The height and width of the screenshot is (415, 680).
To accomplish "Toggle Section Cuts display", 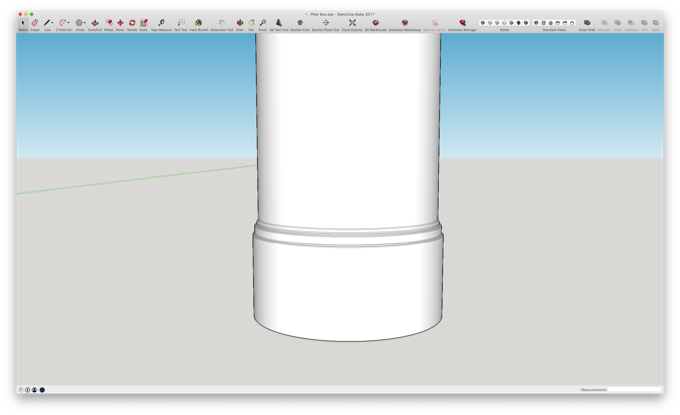I will [x=300, y=23].
